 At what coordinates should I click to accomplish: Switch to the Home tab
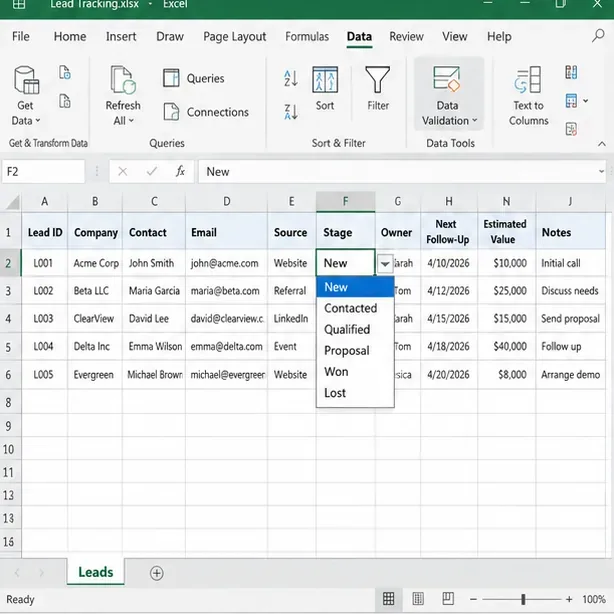point(70,36)
